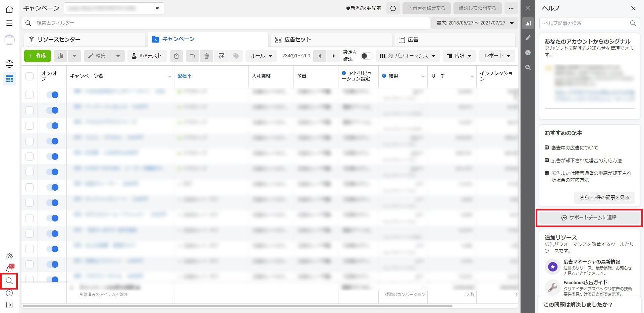Tick the first campaign row checkbox
Screen dimensions: 644x313
pyautogui.click(x=30, y=95)
